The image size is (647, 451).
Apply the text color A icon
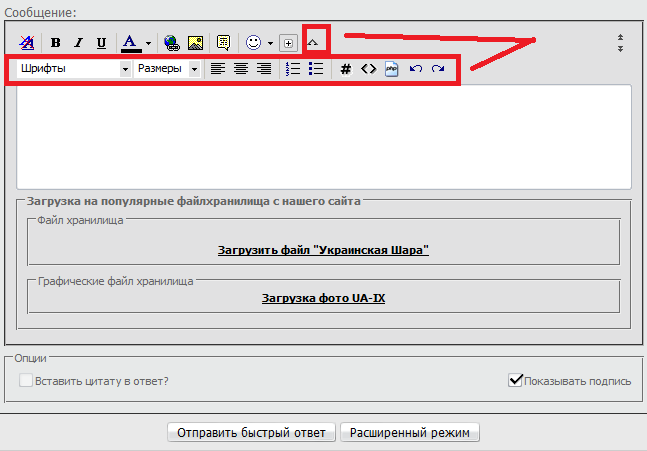(x=130, y=43)
